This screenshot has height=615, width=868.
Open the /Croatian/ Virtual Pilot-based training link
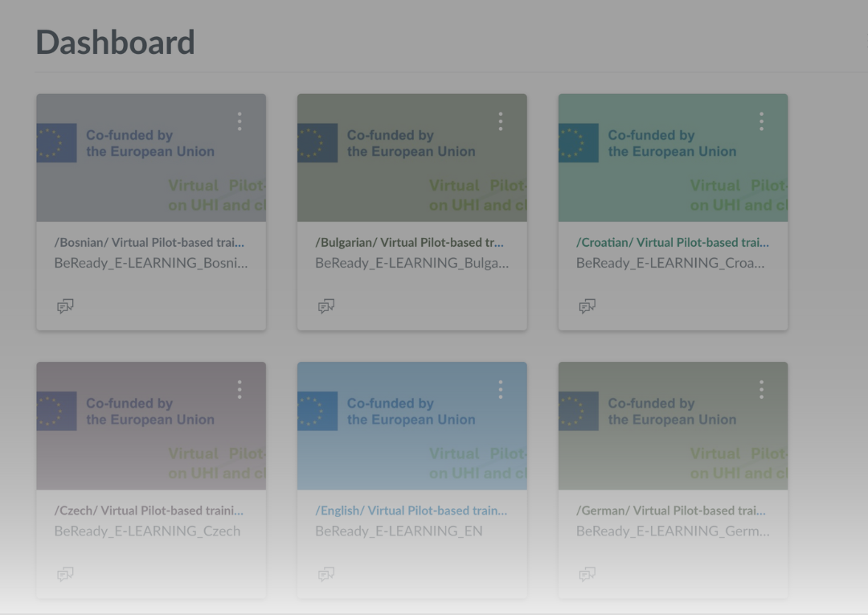click(672, 242)
